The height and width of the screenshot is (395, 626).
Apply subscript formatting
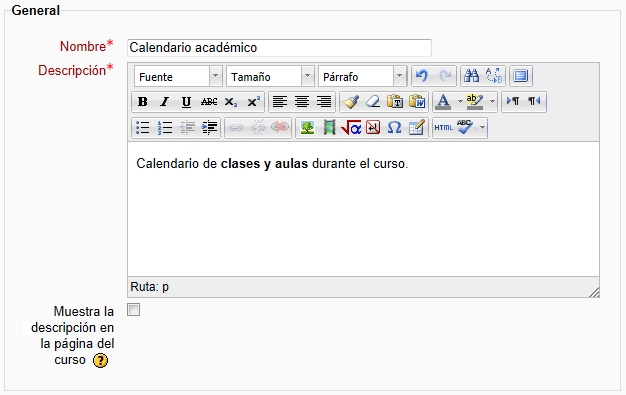pos(231,102)
